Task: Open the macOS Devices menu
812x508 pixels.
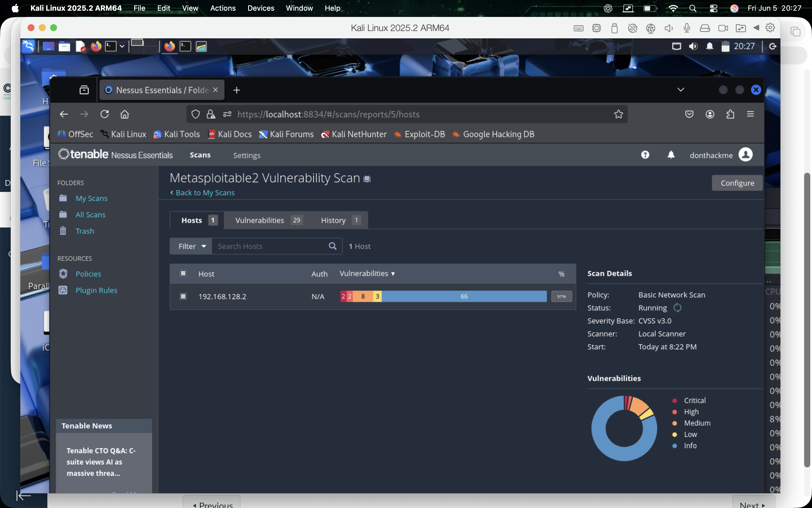Action: pos(261,8)
